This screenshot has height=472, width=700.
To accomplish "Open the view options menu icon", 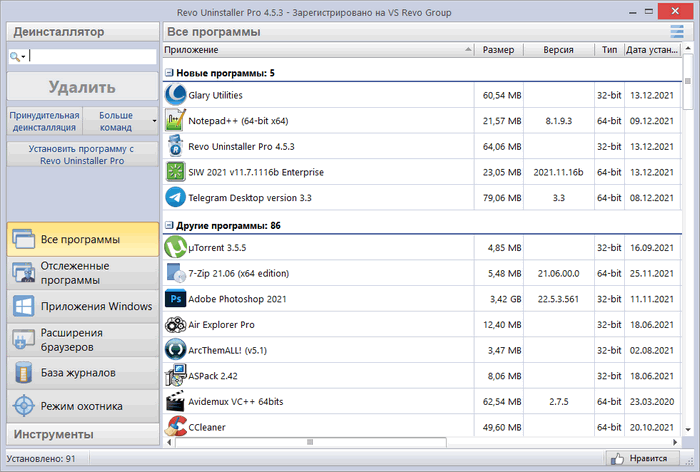I will tap(677, 32).
